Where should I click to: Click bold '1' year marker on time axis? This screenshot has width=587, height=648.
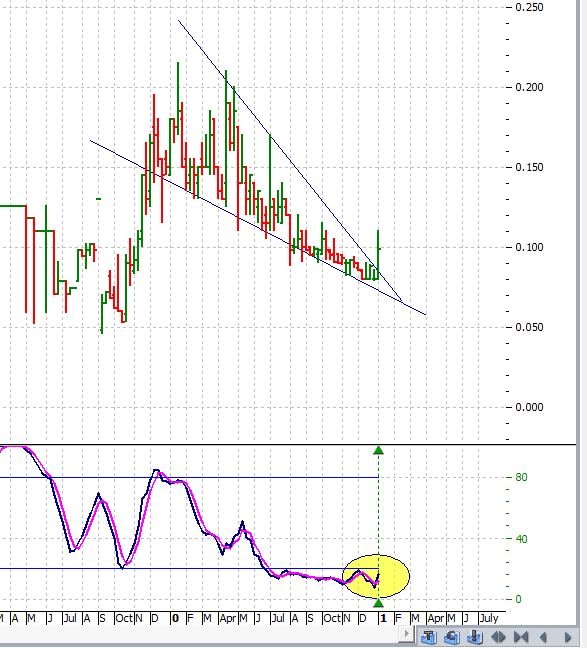tap(383, 619)
